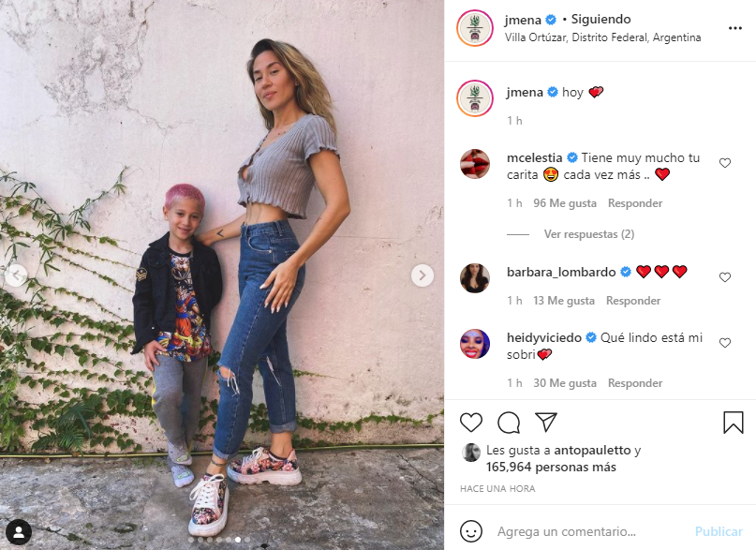This screenshot has width=756, height=550.
Task: Like the post with heart icon
Action: click(470, 423)
